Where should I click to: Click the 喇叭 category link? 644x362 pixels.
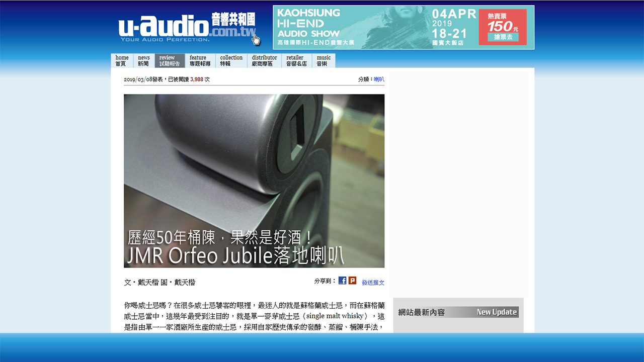[379, 79]
